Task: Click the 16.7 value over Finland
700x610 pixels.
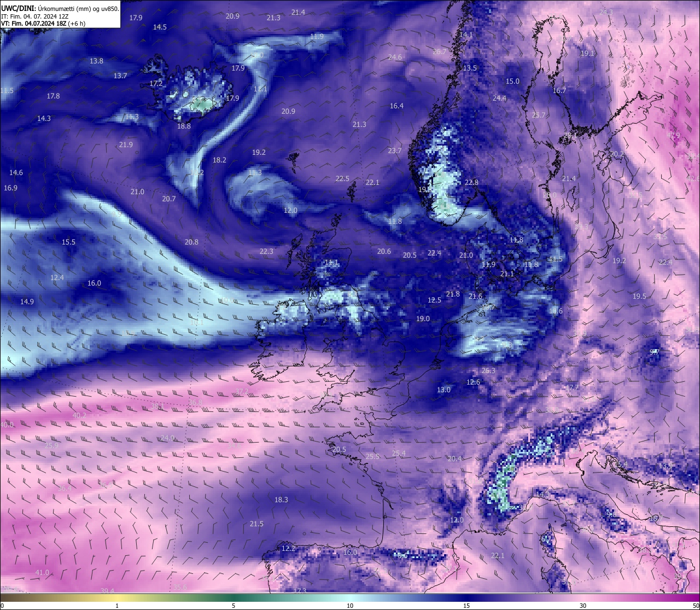Action: [x=559, y=91]
